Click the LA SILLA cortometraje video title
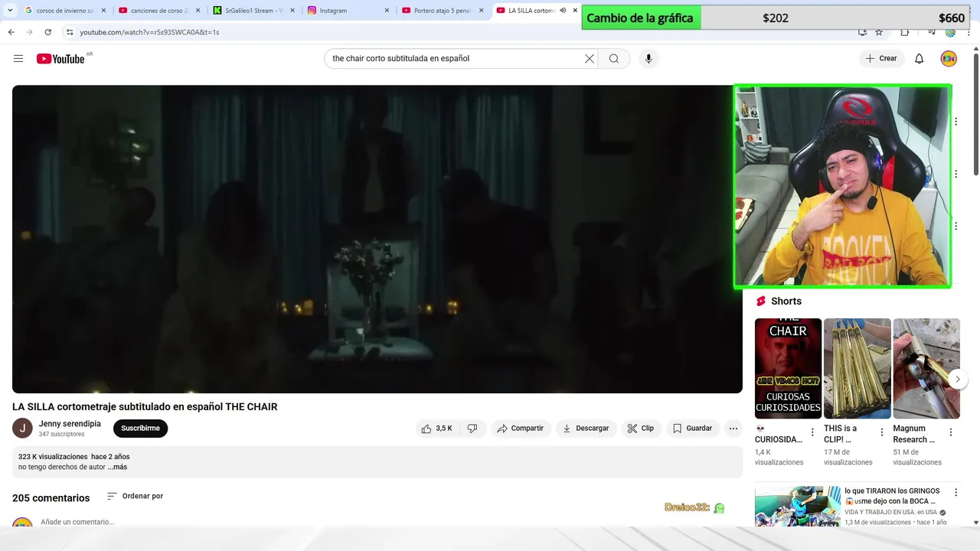Screen dimensions: 980x551 coord(145,407)
